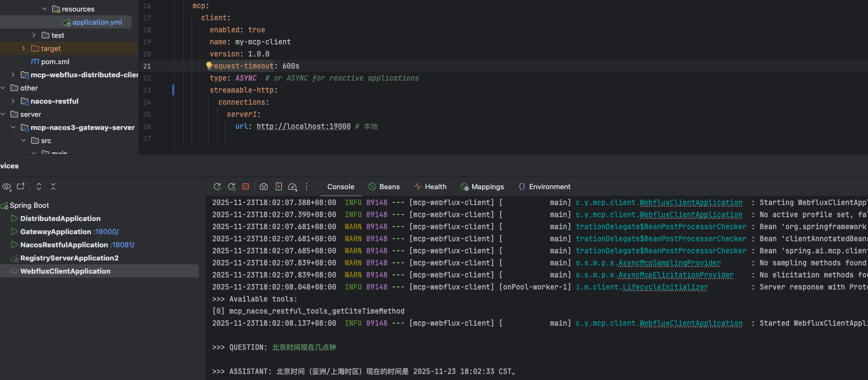Expand the target folder
868x380 pixels.
(23, 48)
